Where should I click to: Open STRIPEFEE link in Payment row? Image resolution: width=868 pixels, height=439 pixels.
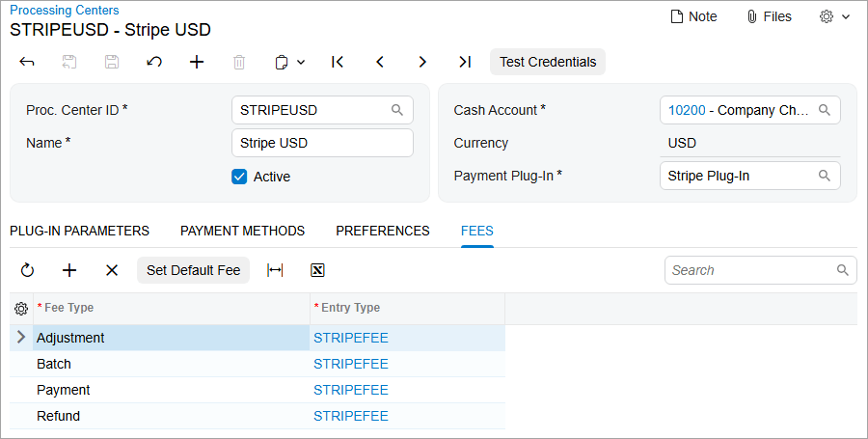351,390
